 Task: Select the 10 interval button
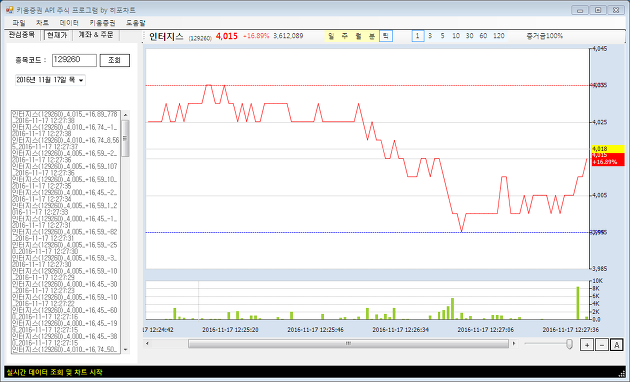point(456,36)
